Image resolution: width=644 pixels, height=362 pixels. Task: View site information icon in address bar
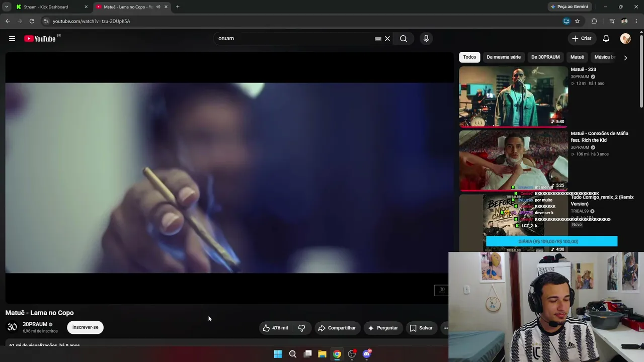46,21
